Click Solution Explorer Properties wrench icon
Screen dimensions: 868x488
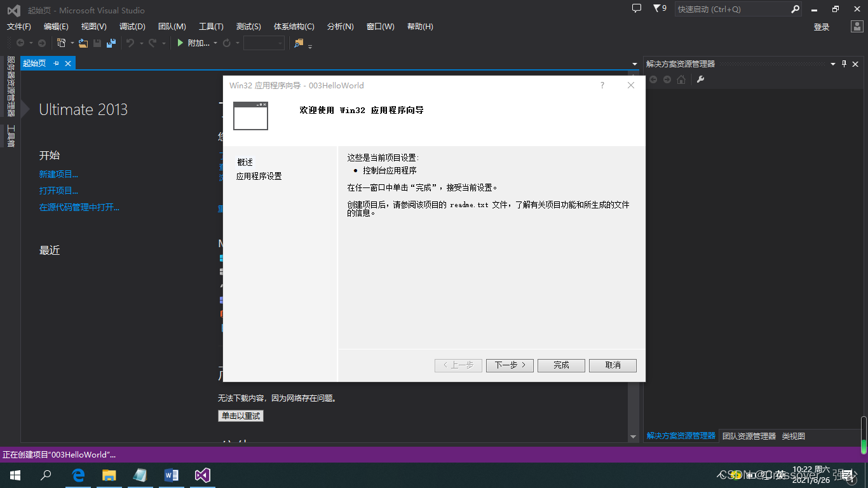(x=700, y=79)
